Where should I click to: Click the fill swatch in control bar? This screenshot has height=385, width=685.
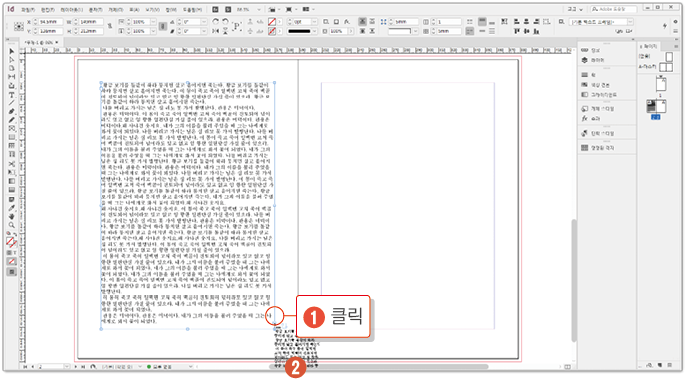point(272,21)
